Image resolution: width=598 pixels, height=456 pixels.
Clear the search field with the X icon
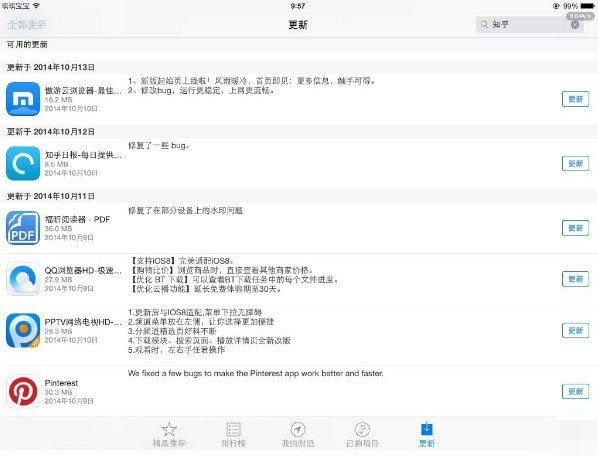(575, 24)
